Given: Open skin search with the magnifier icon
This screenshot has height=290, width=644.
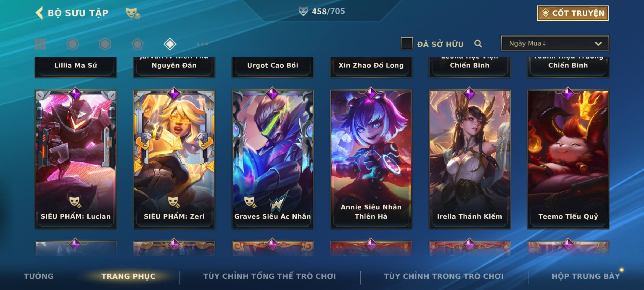Looking at the screenshot, I should pyautogui.click(x=478, y=44).
